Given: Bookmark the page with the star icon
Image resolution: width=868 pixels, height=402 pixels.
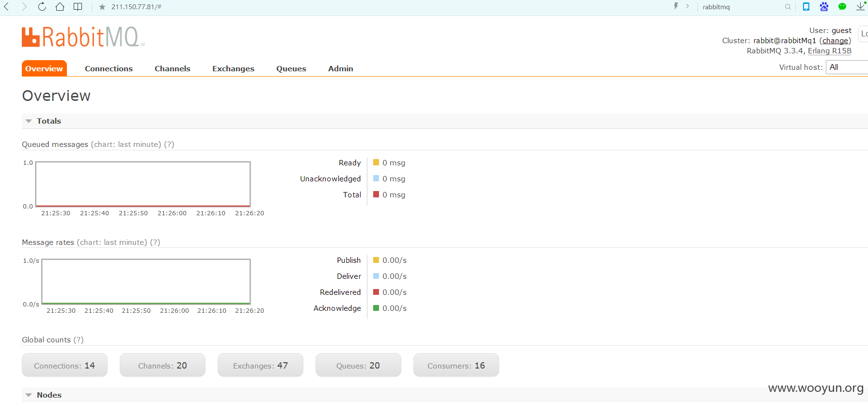Looking at the screenshot, I should [x=102, y=7].
